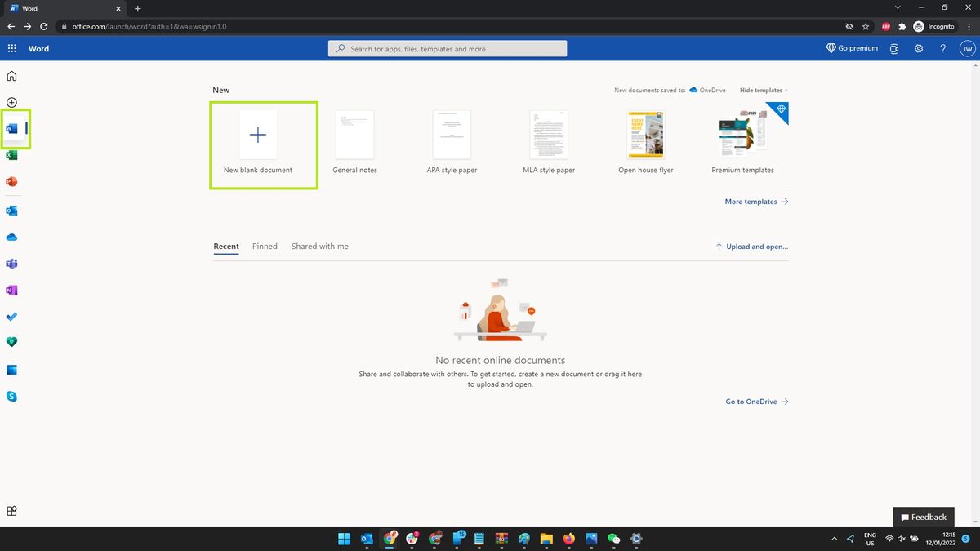This screenshot has height=551, width=980.
Task: Collapse templates using Hide templates
Action: [761, 90]
